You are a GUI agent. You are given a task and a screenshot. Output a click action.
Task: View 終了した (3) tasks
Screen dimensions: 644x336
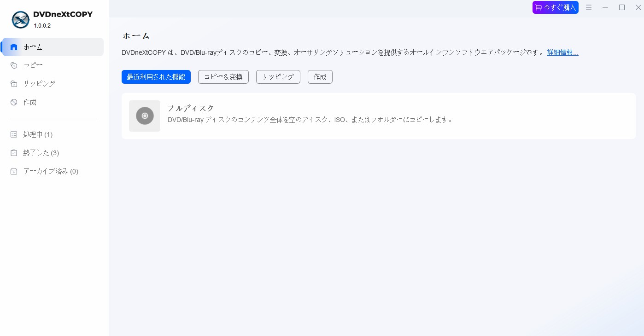[53, 153]
